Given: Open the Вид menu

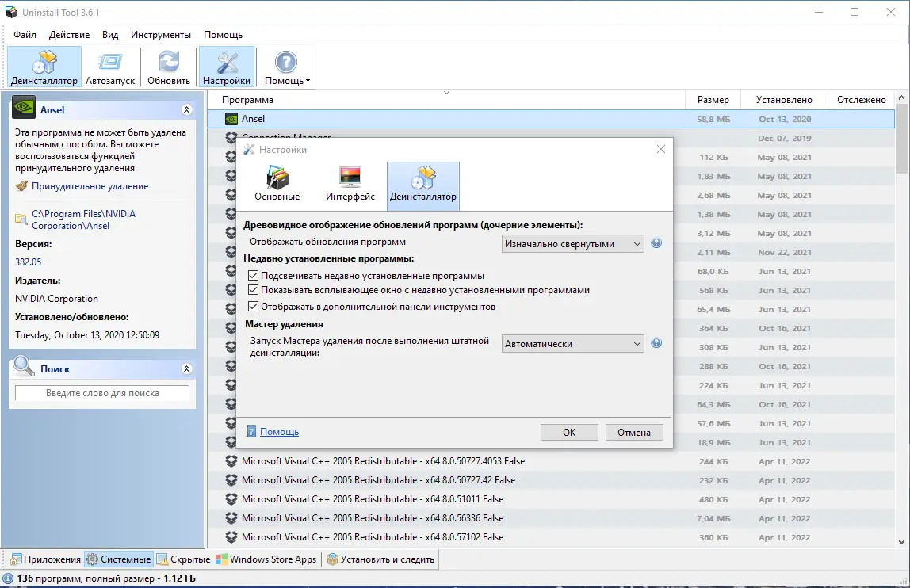Looking at the screenshot, I should [x=110, y=35].
